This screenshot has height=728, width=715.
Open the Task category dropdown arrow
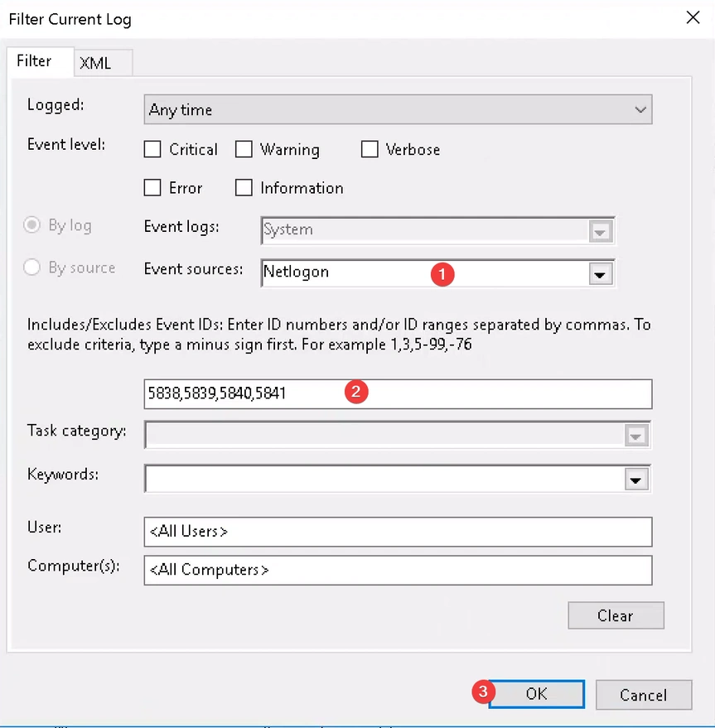635,436
